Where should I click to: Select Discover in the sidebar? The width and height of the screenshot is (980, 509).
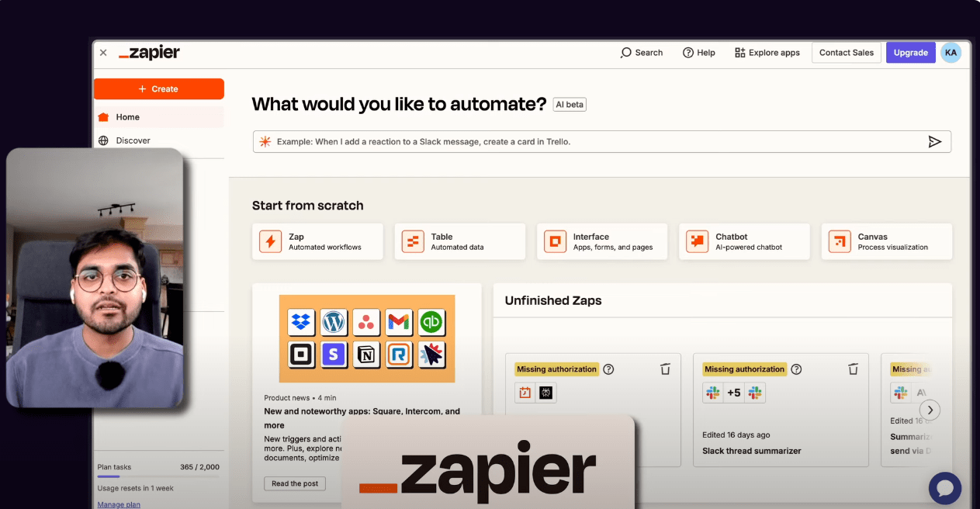(x=159, y=140)
